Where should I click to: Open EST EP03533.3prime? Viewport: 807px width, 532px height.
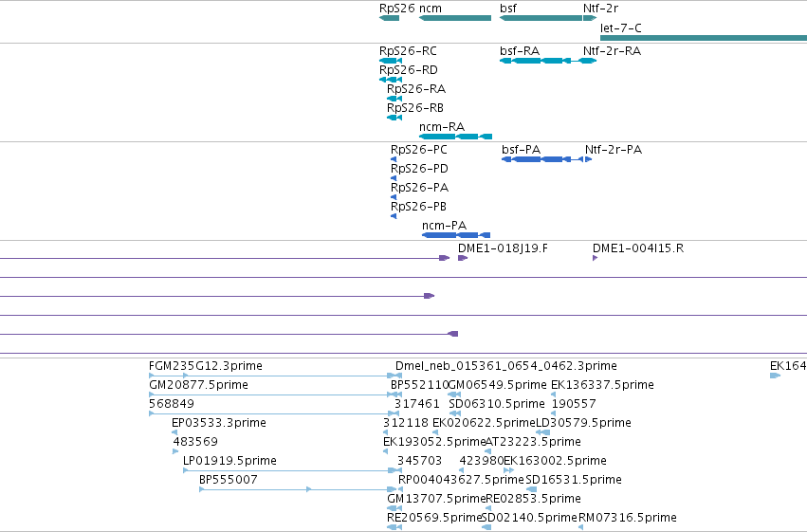[x=219, y=423]
